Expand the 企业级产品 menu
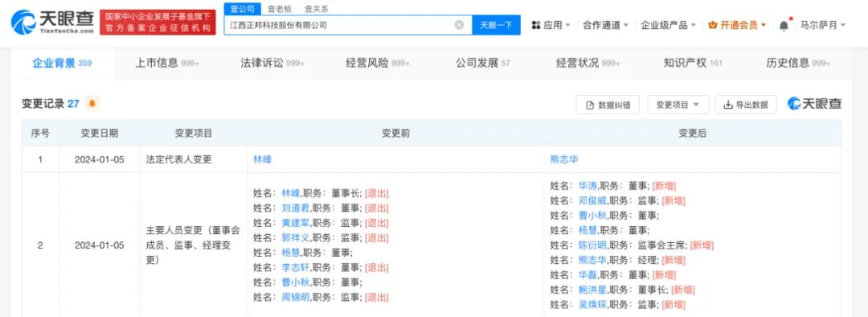This screenshot has height=317, width=868. [x=669, y=25]
